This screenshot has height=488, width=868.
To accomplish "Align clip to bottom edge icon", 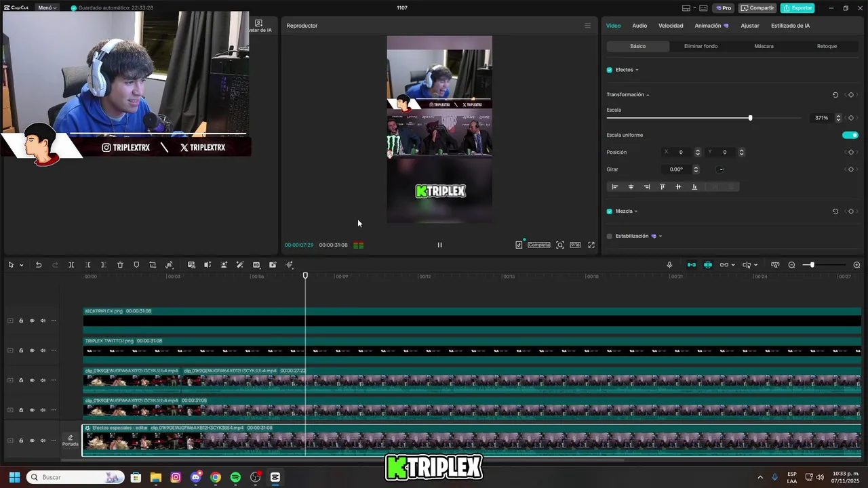I will [694, 186].
